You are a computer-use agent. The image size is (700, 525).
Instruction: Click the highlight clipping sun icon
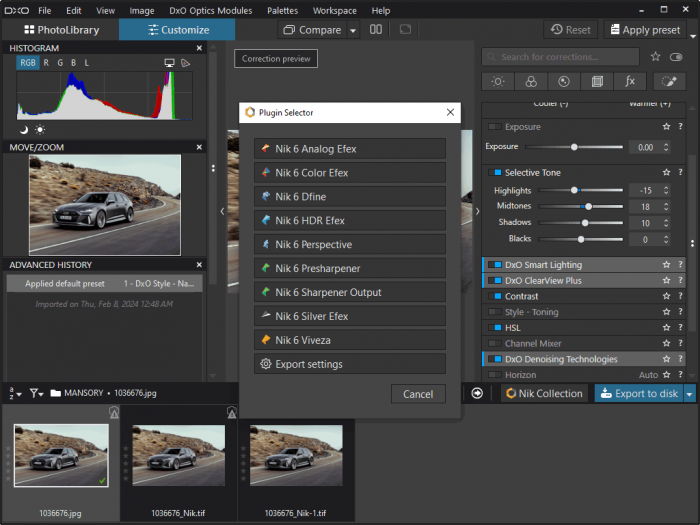40,130
